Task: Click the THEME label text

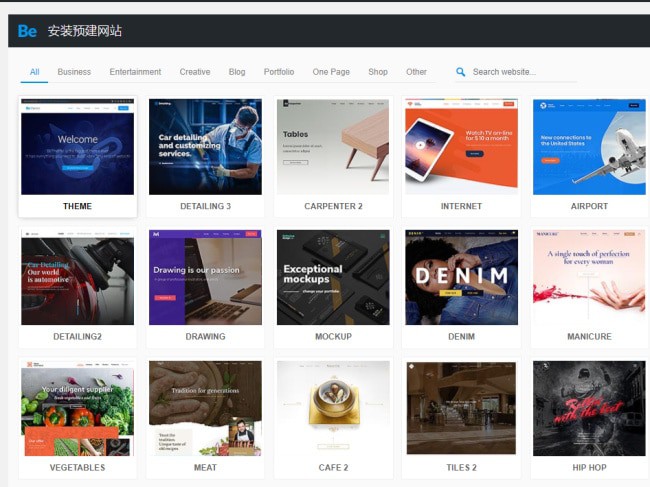Action: point(78,206)
